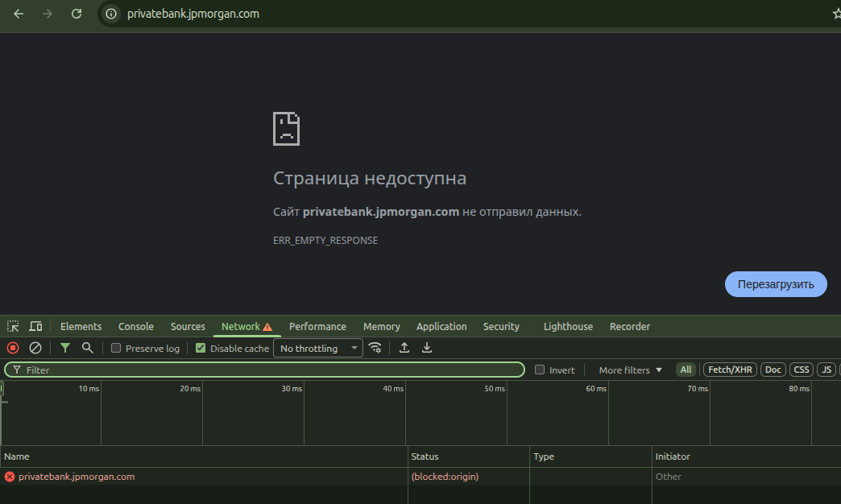Open the Recorder tab
The height and width of the screenshot is (504, 841).
[x=630, y=327]
